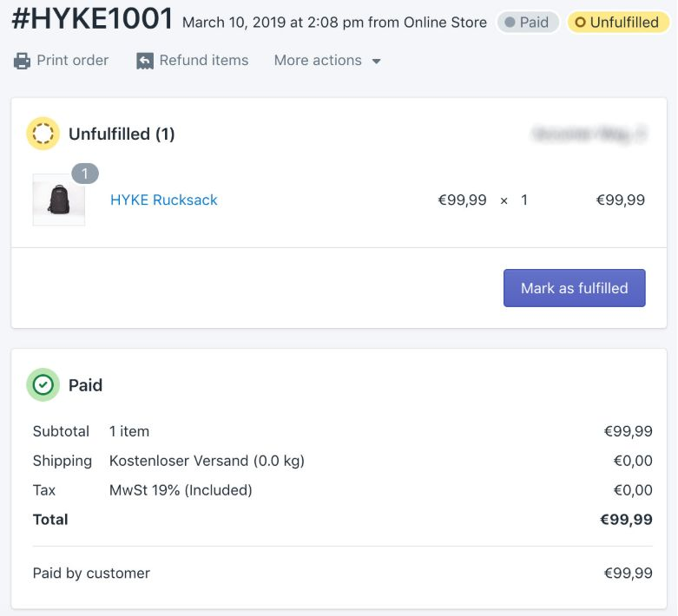Click Mark as fulfilled button

[574, 288]
